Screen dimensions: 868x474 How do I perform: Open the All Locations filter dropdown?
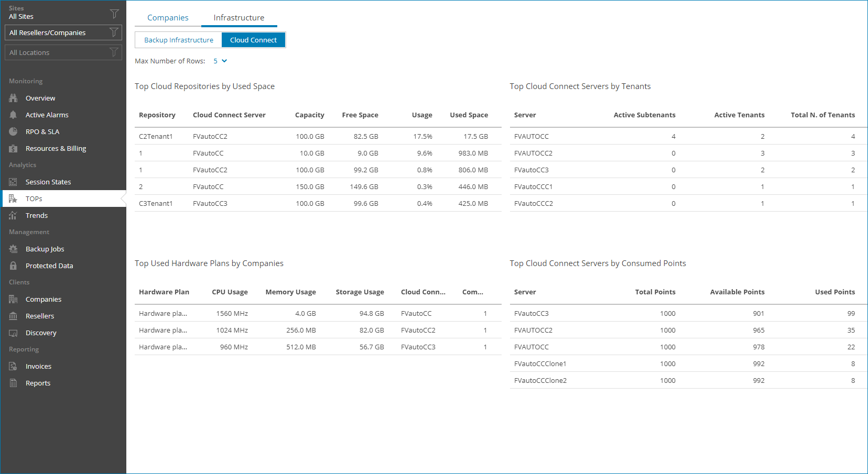[x=63, y=52]
